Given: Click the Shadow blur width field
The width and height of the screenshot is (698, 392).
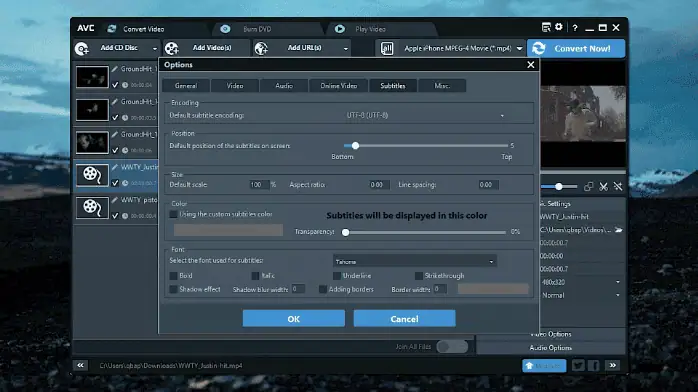Looking at the screenshot, I should click(298, 289).
